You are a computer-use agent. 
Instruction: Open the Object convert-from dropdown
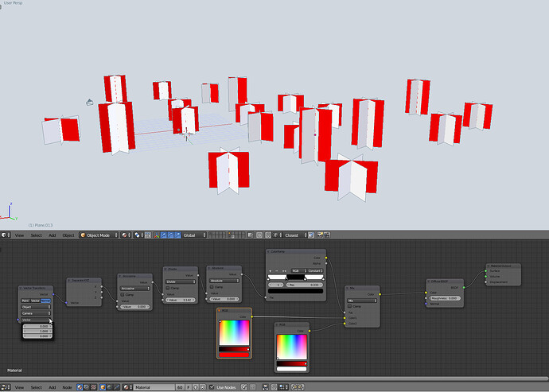[x=36, y=307]
